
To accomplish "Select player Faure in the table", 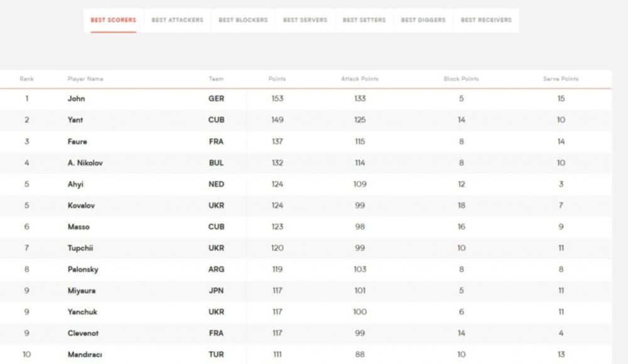I will pyautogui.click(x=77, y=141).
